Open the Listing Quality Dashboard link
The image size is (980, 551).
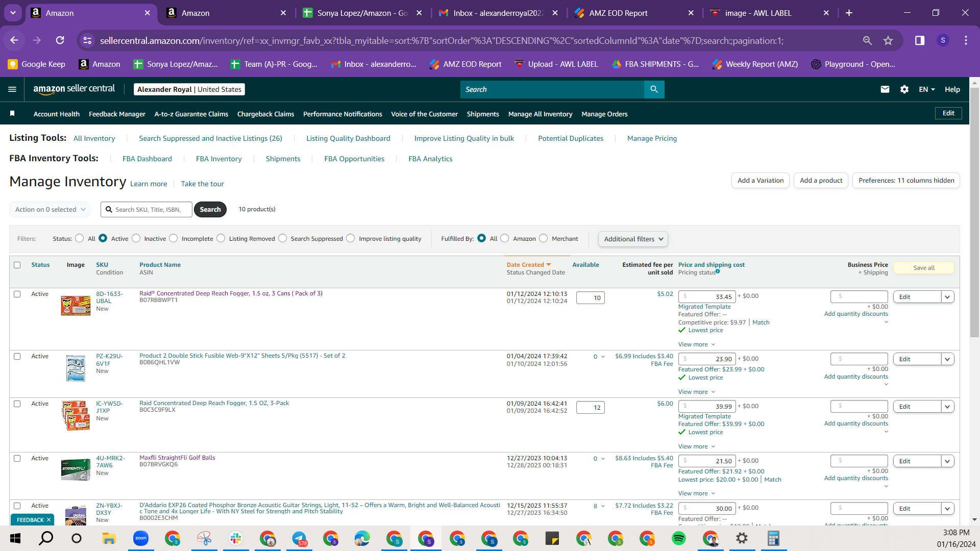coord(348,139)
